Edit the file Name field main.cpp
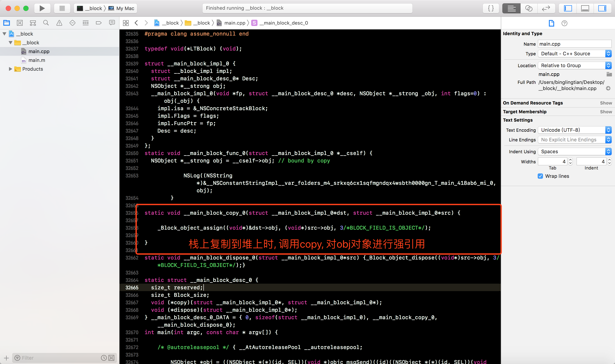Viewport: 615px width, 364px height. (575, 44)
